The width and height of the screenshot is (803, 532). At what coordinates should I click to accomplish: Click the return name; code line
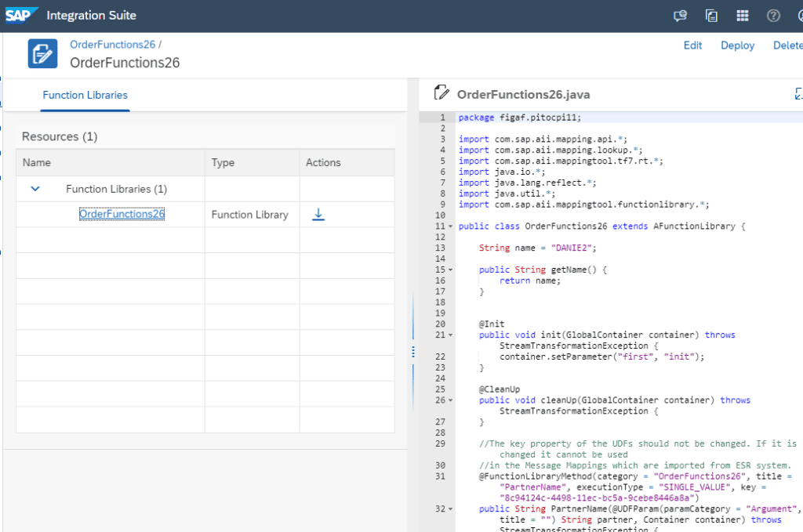click(x=530, y=280)
